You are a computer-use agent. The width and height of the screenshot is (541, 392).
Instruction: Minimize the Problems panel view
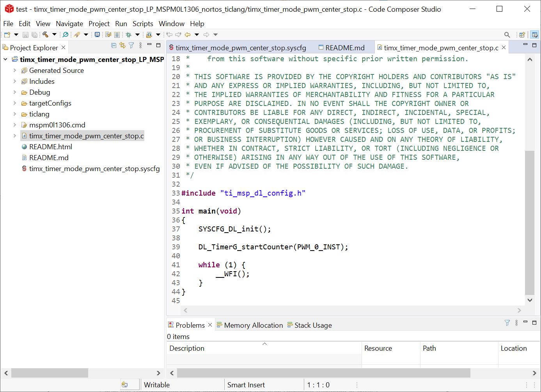(525, 322)
